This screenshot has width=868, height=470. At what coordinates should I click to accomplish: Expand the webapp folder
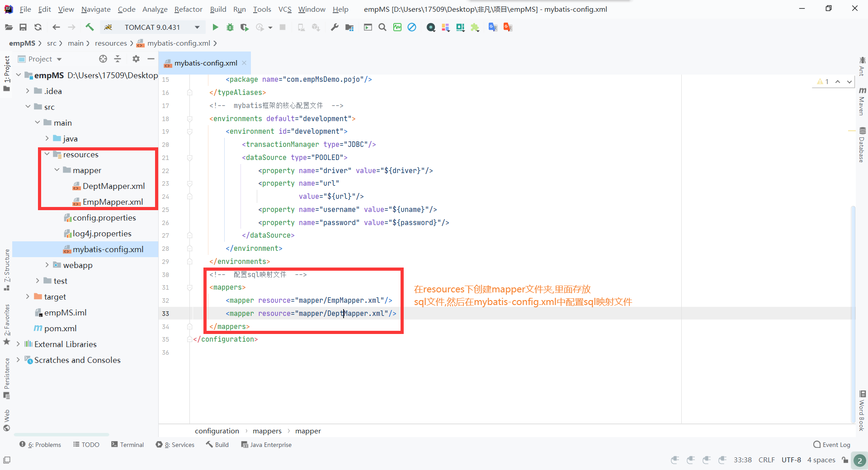point(47,265)
